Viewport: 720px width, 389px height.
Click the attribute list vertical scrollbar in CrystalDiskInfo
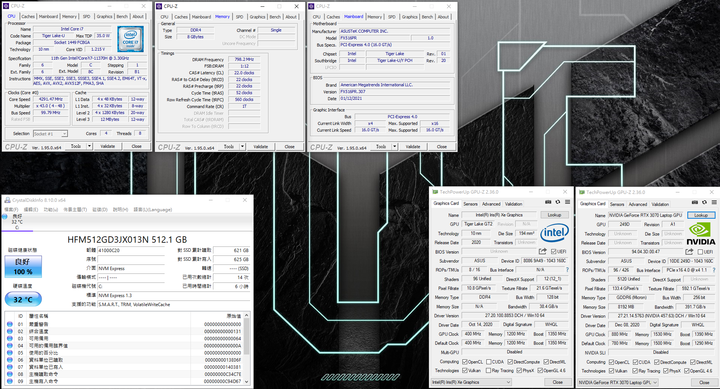coord(247,348)
